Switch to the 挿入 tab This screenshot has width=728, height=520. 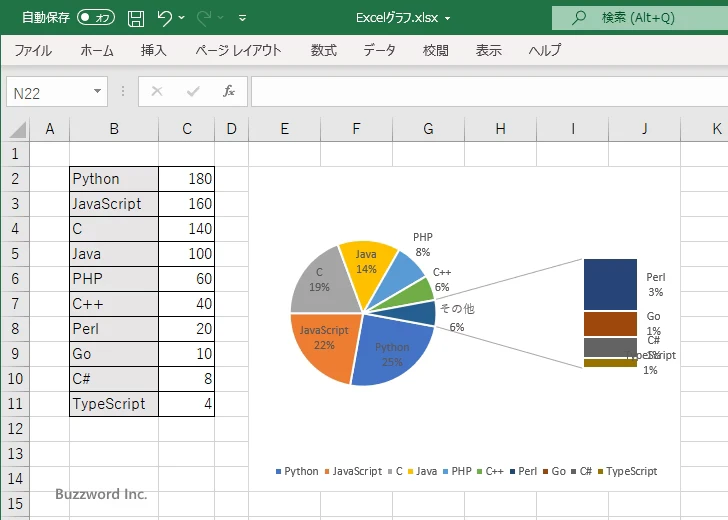154,50
